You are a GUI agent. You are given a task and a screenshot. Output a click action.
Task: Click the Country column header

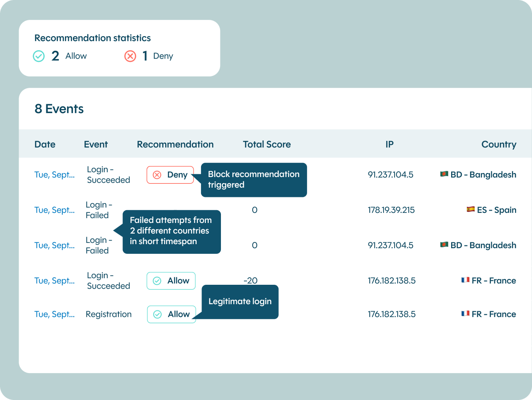tap(498, 144)
